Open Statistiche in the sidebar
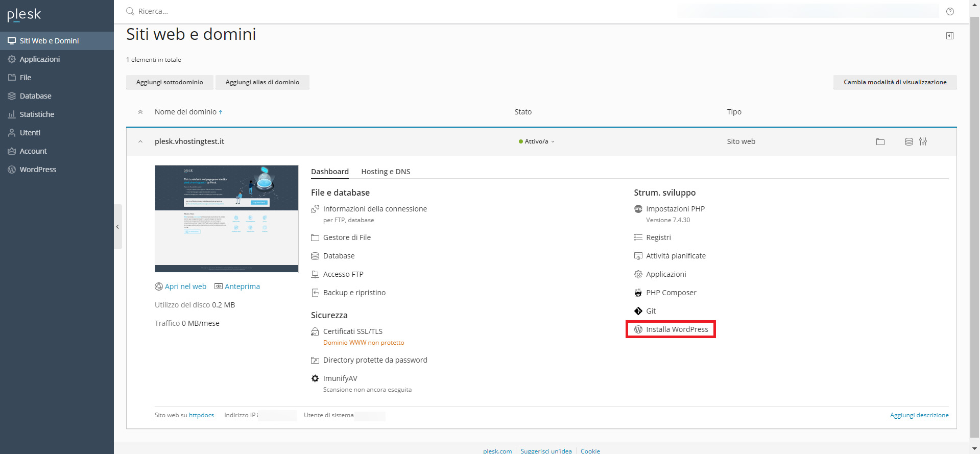This screenshot has height=454, width=980. pyautogui.click(x=57, y=114)
